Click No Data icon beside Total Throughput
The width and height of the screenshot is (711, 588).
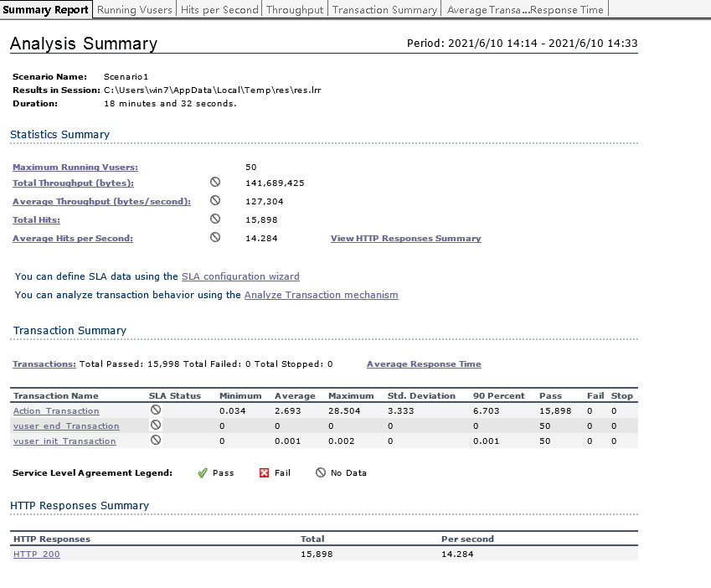[x=215, y=182]
